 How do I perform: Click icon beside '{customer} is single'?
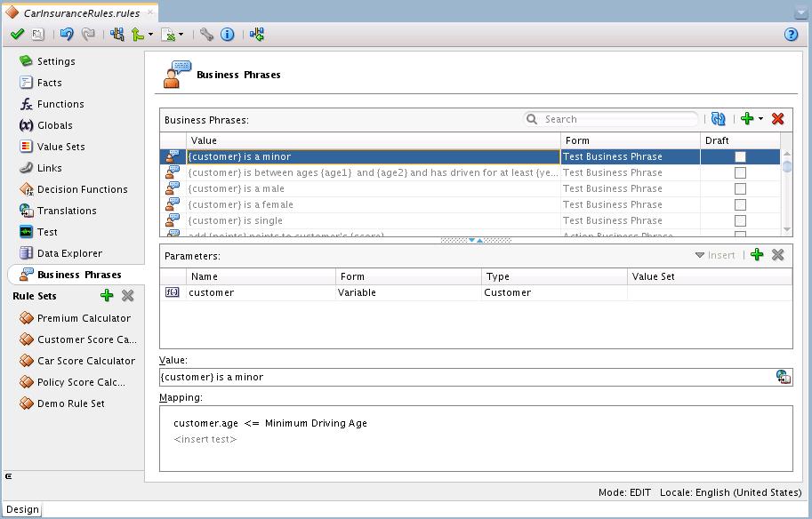(x=173, y=220)
